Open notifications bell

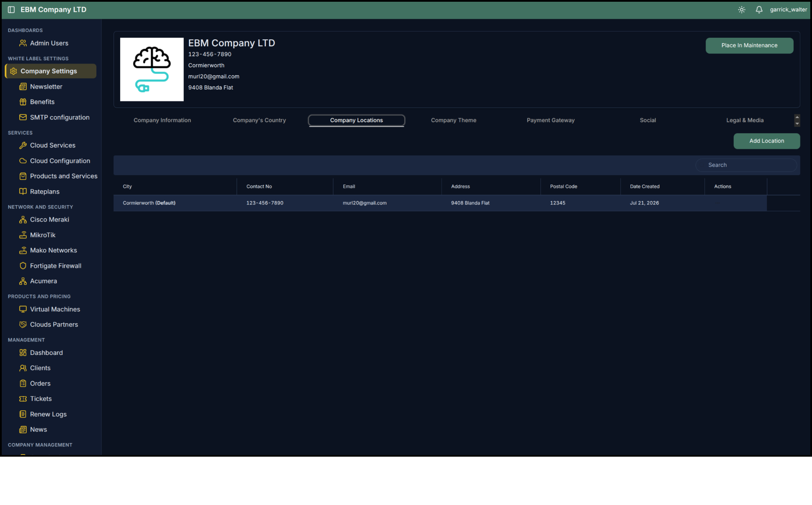pyautogui.click(x=759, y=10)
